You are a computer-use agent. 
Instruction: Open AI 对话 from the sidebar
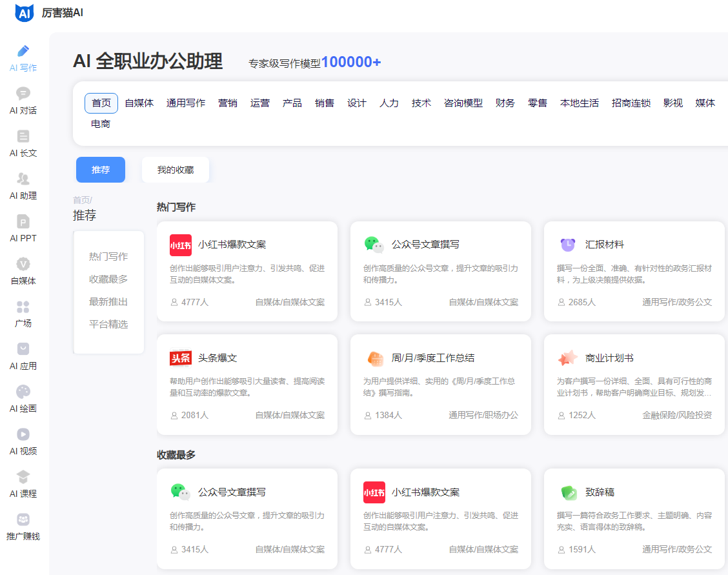[23, 101]
